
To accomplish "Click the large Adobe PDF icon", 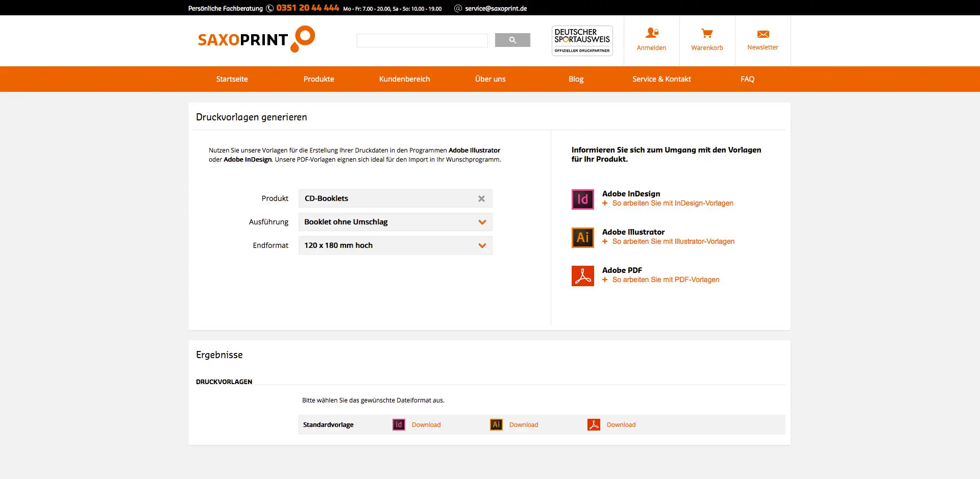I will [582, 276].
